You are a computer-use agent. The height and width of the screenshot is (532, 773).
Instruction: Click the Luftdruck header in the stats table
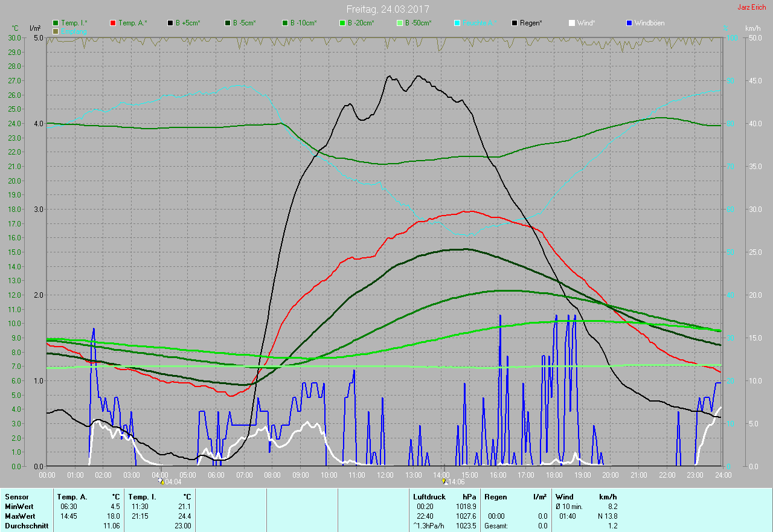[x=429, y=497]
